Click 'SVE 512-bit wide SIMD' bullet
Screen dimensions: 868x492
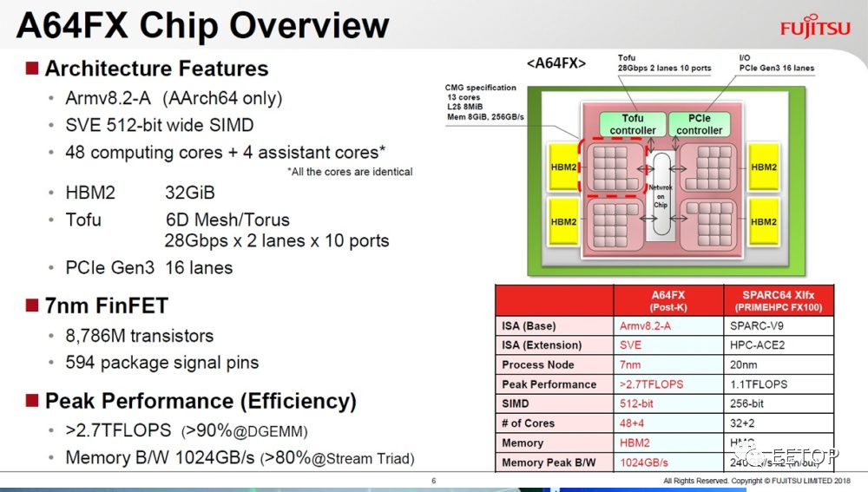click(160, 125)
